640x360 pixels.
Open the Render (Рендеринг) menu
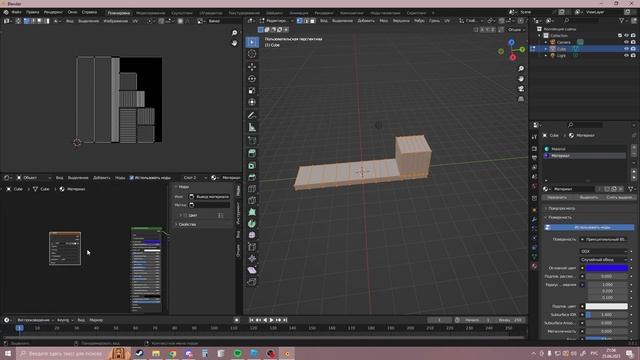(53, 12)
